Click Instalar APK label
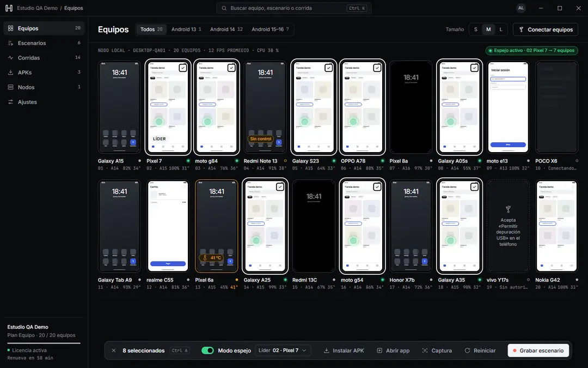Image resolution: width=588 pixels, height=368 pixels. point(348,351)
